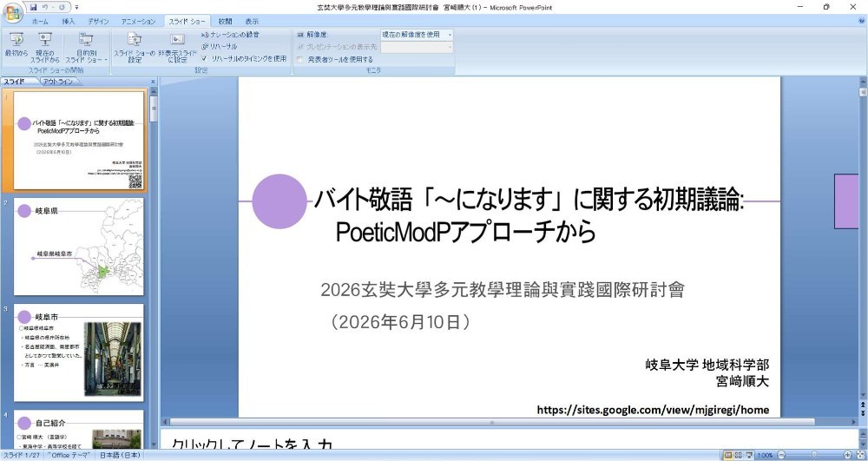Zoom out with the minus button
This screenshot has width=868, height=461.
(781, 455)
